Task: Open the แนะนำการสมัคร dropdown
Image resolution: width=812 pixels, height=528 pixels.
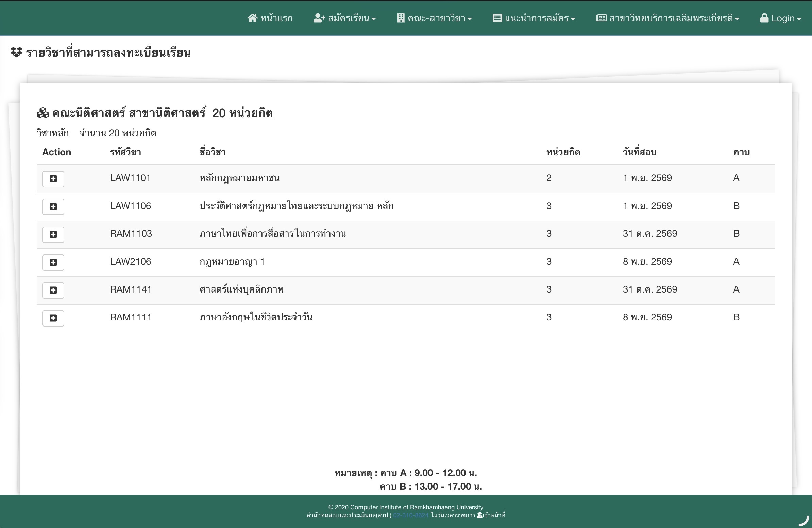Action: tap(534, 18)
